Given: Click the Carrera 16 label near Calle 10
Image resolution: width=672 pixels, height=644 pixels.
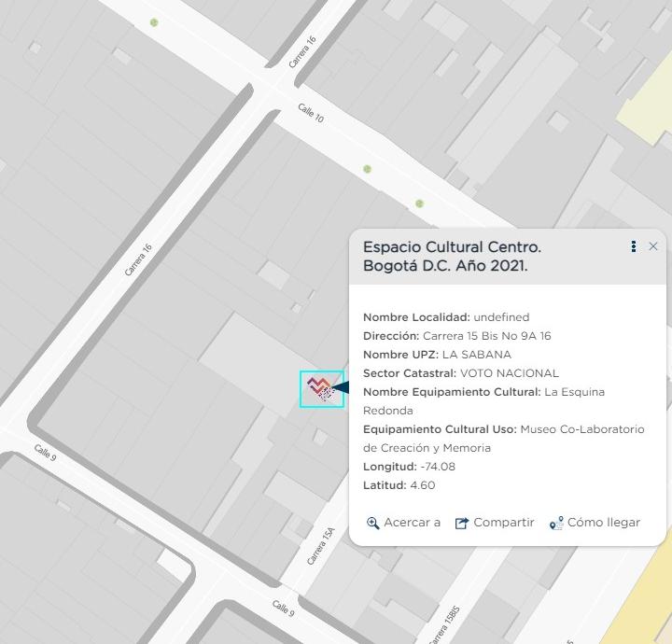Looking at the screenshot, I should point(302,51).
